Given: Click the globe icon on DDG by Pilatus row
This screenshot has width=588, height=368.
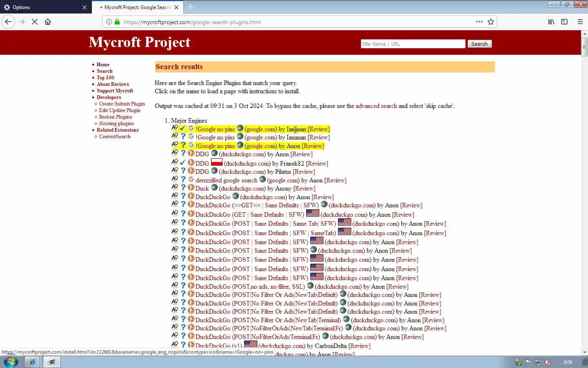Looking at the screenshot, I should tap(214, 171).
